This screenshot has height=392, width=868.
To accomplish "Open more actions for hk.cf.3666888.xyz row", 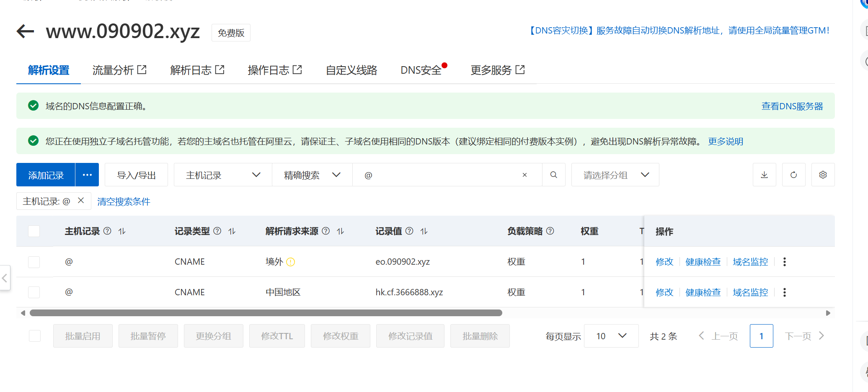I will pyautogui.click(x=785, y=292).
